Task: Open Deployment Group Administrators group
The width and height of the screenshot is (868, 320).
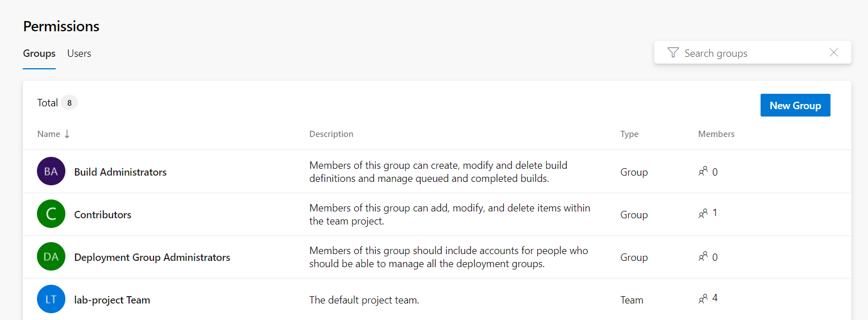Action: tap(152, 257)
